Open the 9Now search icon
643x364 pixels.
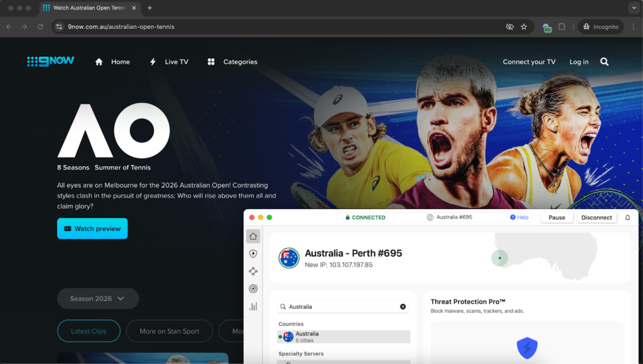(604, 62)
